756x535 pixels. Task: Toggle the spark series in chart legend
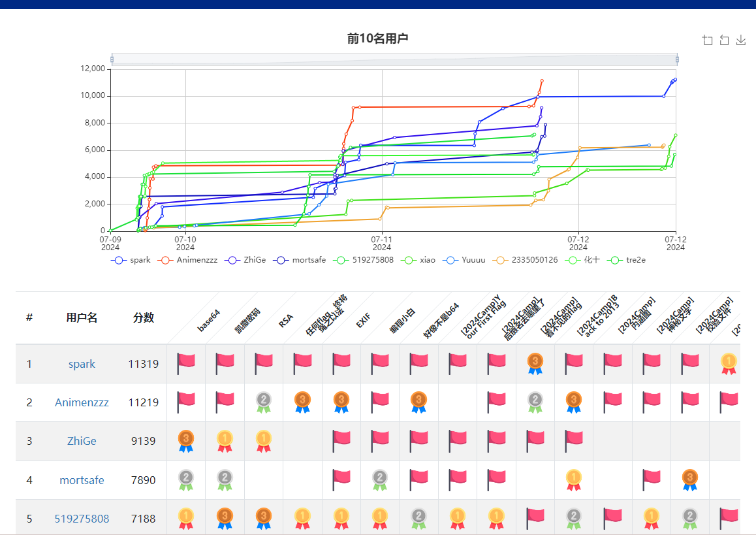[x=132, y=260]
